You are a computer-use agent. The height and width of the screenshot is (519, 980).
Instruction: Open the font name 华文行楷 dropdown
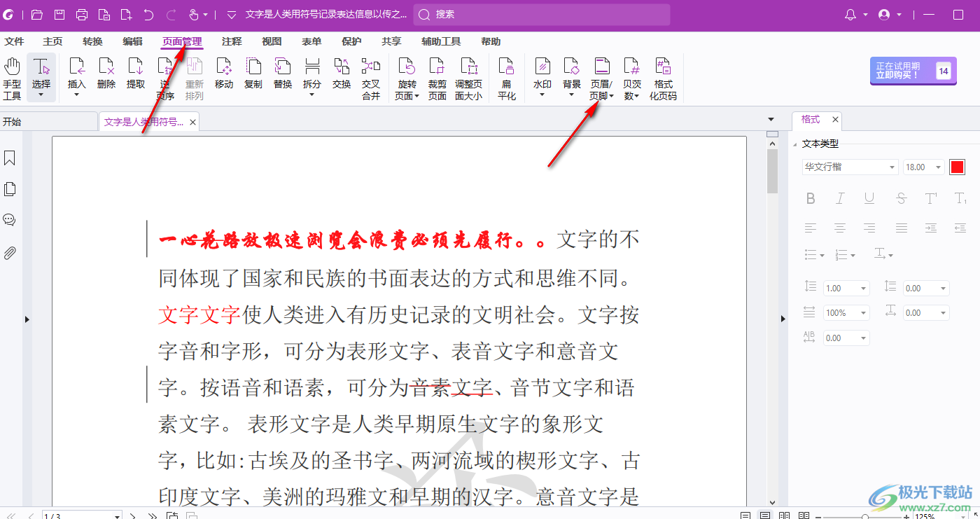(892, 167)
